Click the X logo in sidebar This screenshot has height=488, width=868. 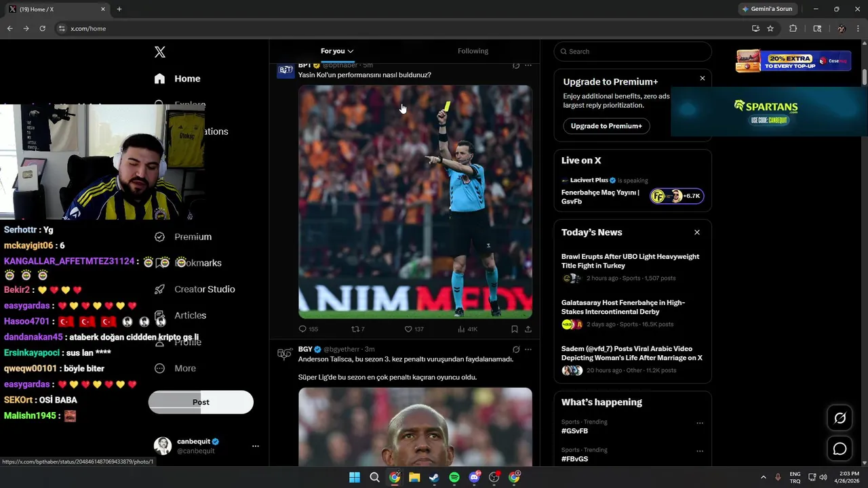point(160,52)
